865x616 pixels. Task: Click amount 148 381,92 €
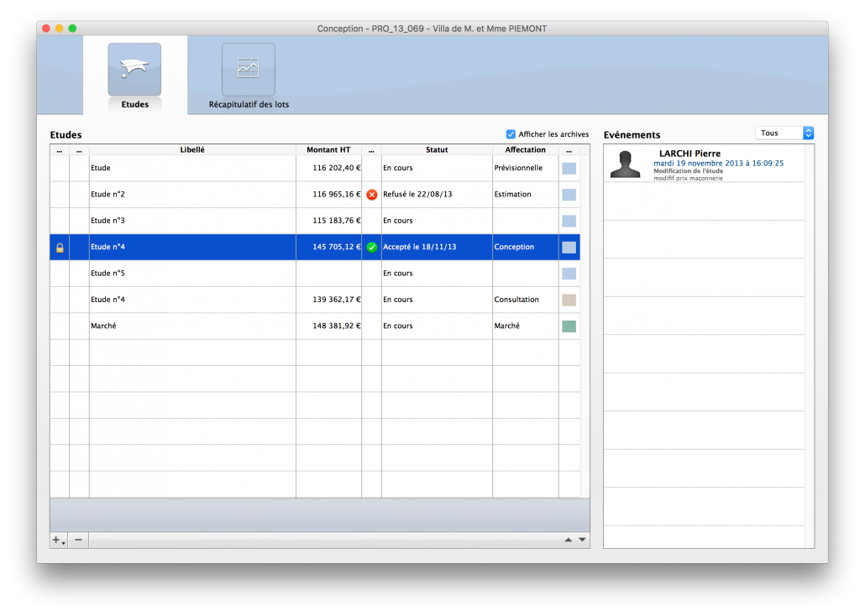click(337, 326)
